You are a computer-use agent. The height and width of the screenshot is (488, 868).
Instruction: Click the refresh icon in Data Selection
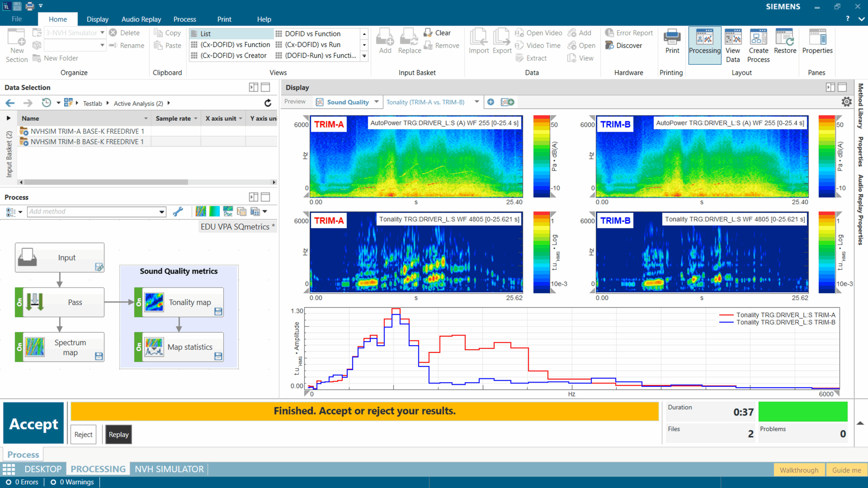pyautogui.click(x=268, y=103)
